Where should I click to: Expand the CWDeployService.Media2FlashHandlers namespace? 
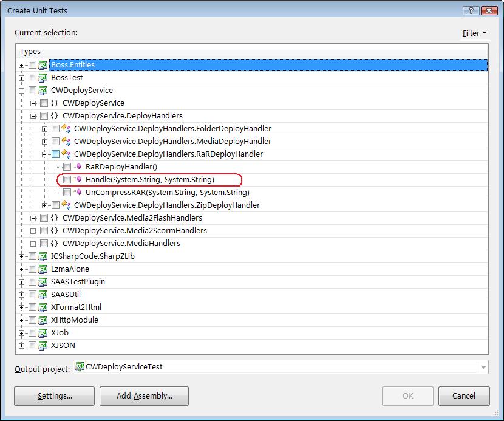click(33, 218)
